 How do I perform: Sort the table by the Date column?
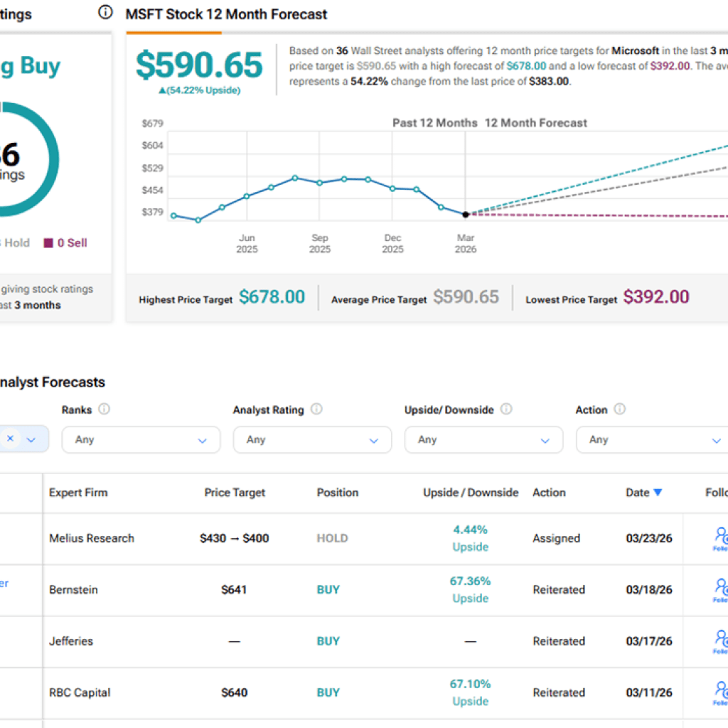click(x=644, y=493)
